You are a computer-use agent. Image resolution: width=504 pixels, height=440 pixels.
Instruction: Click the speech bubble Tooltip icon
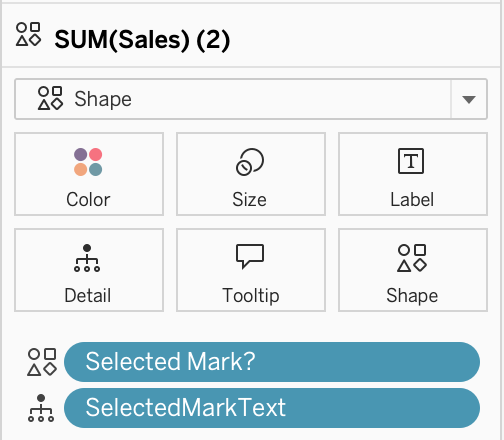(250, 256)
